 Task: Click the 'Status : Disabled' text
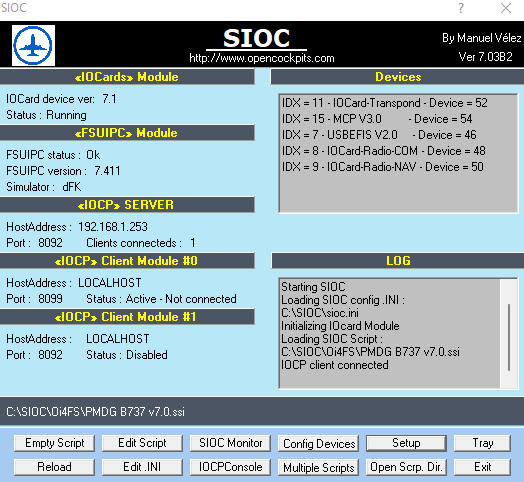click(127, 355)
